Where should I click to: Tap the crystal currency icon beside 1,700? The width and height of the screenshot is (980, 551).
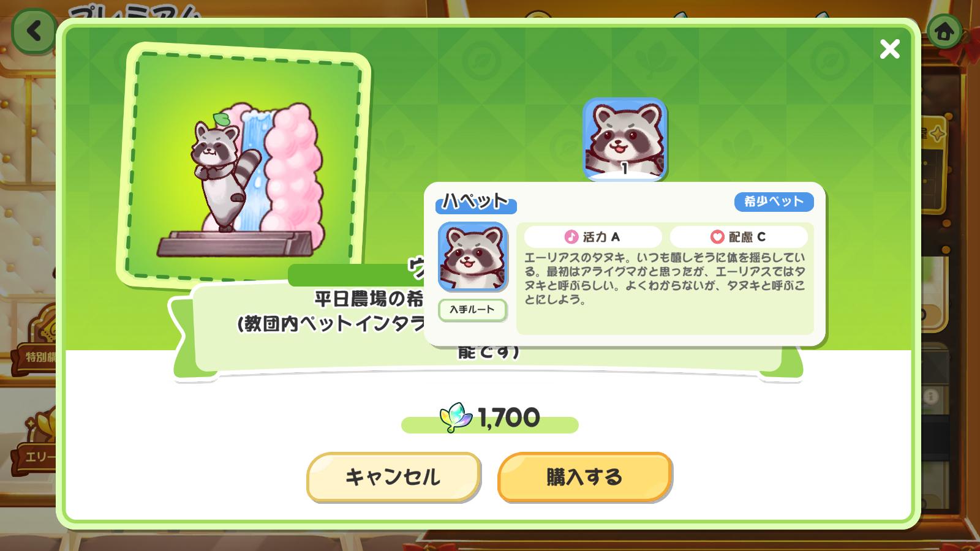(x=456, y=418)
